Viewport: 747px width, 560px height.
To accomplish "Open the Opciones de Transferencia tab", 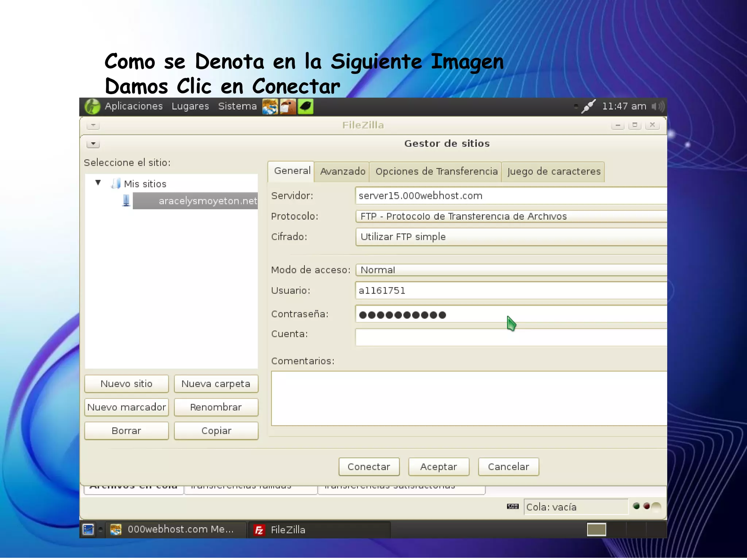I will coord(436,172).
